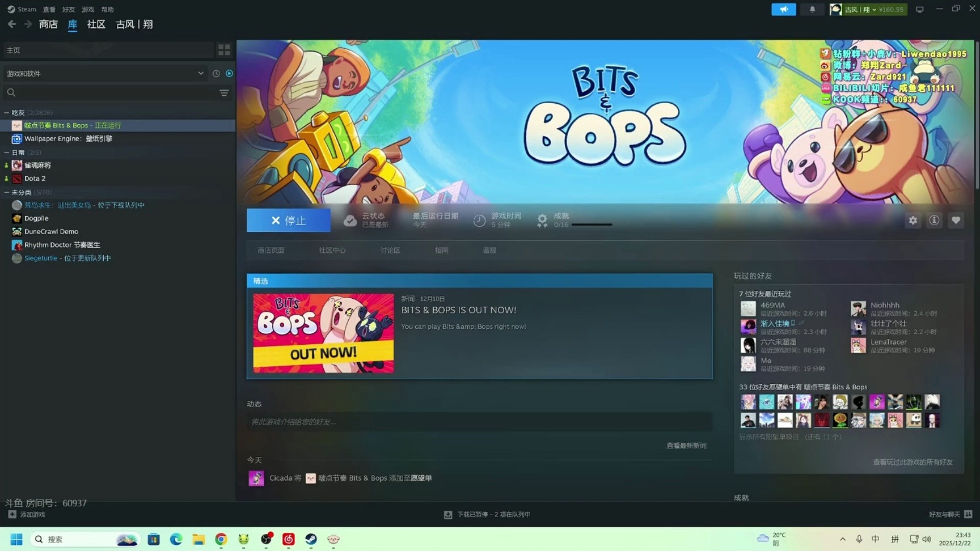Collapse the 吃灰 collection

(6, 113)
